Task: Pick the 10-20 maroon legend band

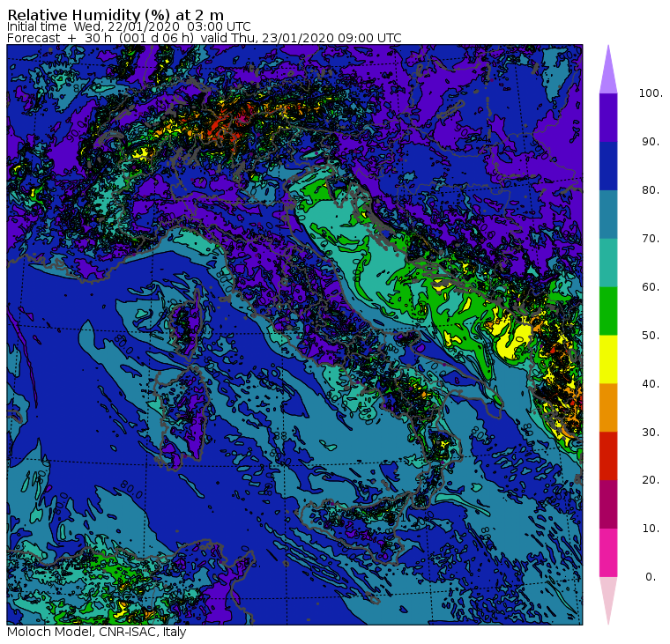Action: point(608,504)
